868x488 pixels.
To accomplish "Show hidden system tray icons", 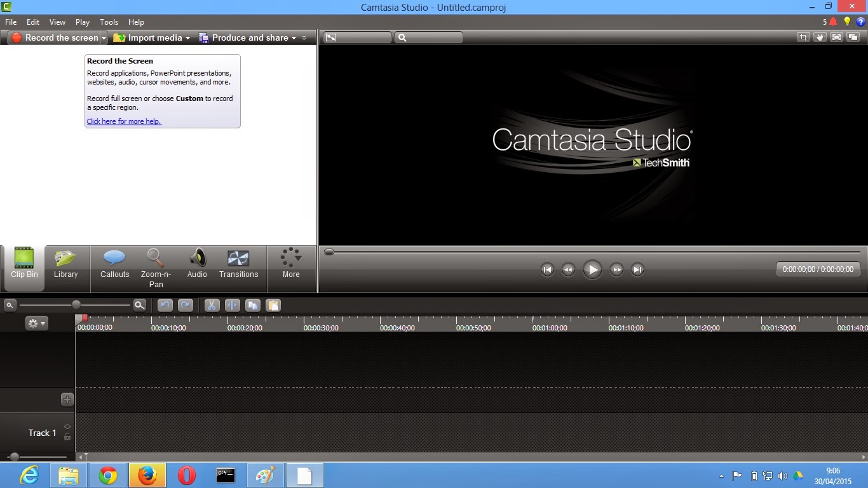I will pos(721,476).
